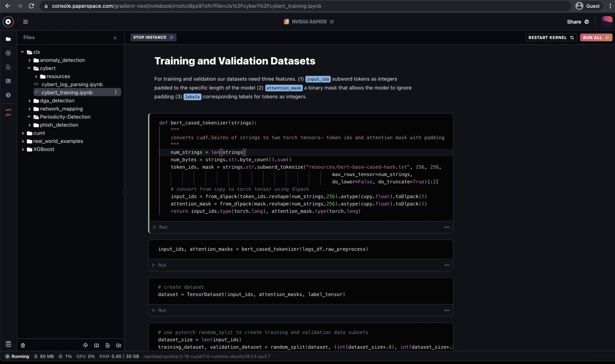Click the orange Jupyter icon in sidebar

click(x=8, y=113)
